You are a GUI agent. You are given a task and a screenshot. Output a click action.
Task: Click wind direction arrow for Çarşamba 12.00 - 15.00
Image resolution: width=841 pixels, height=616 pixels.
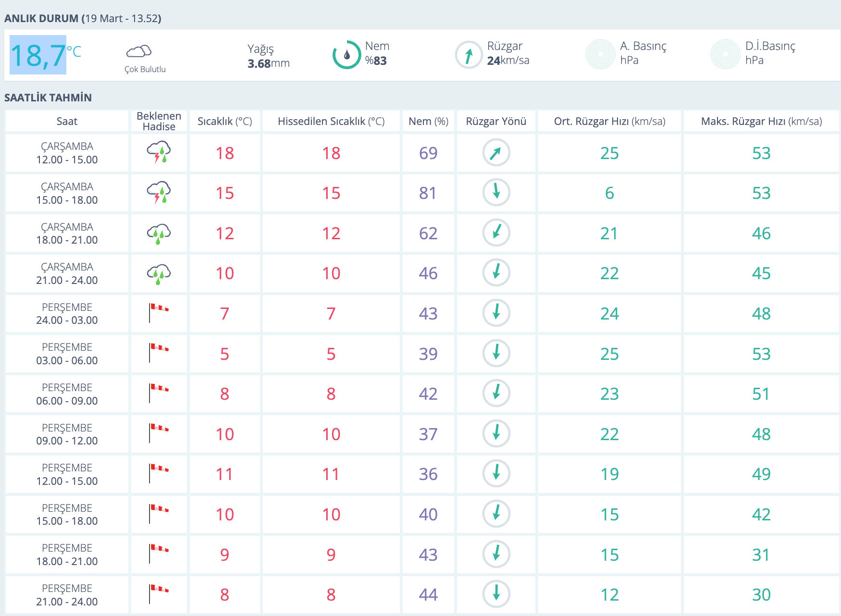tap(496, 152)
